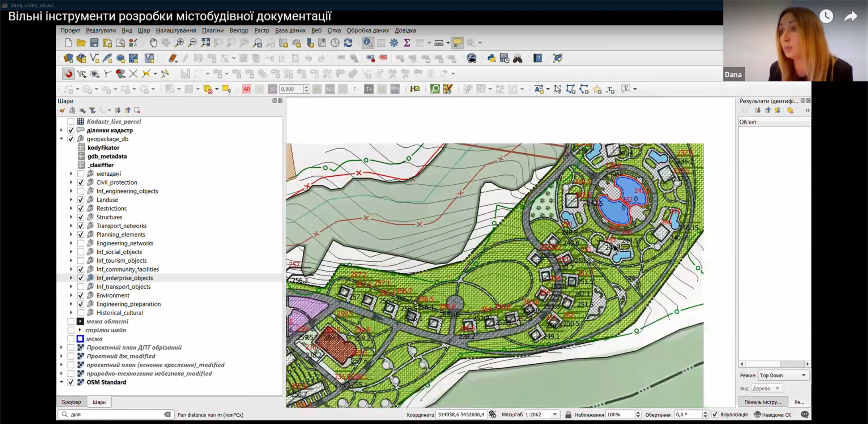This screenshot has width=868, height=424.
Task: Activate the Identify Features tool
Action: [367, 43]
